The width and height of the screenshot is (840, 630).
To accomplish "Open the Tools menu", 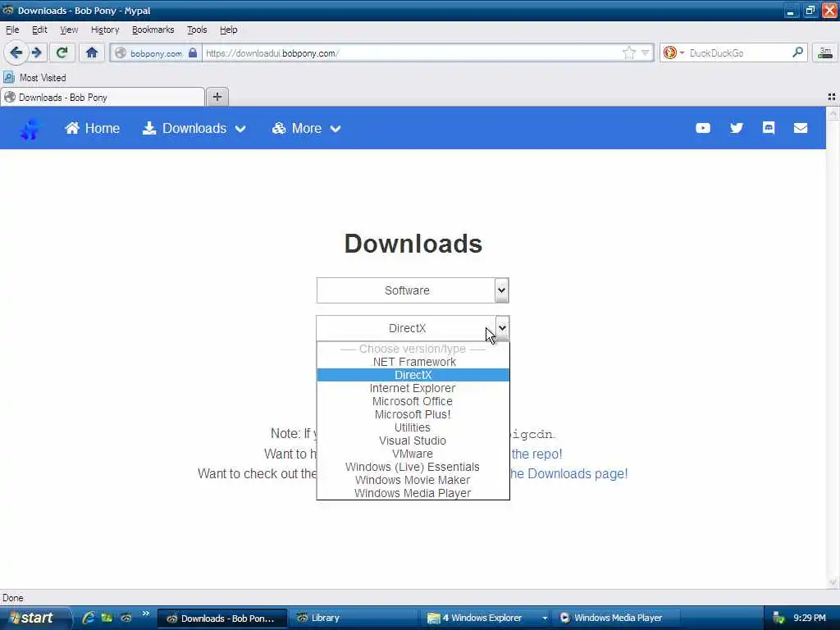I will [197, 30].
